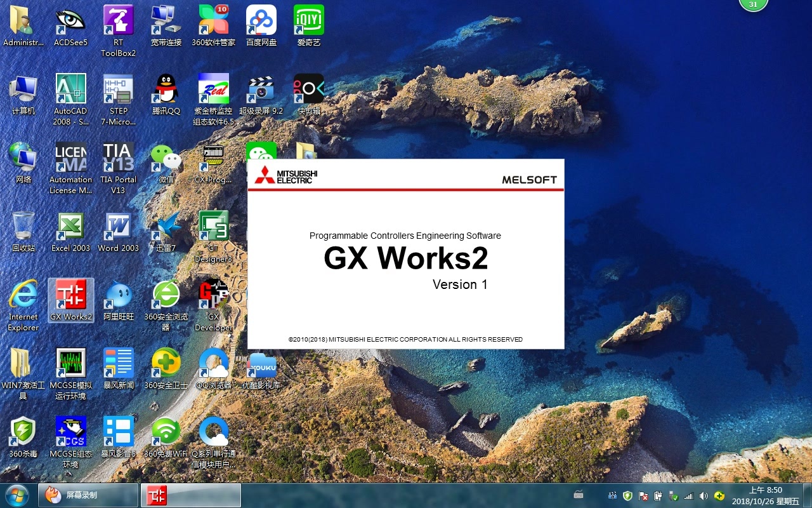Open Automation License Manager shortcut
Image resolution: width=812 pixels, height=508 pixels.
click(x=71, y=168)
